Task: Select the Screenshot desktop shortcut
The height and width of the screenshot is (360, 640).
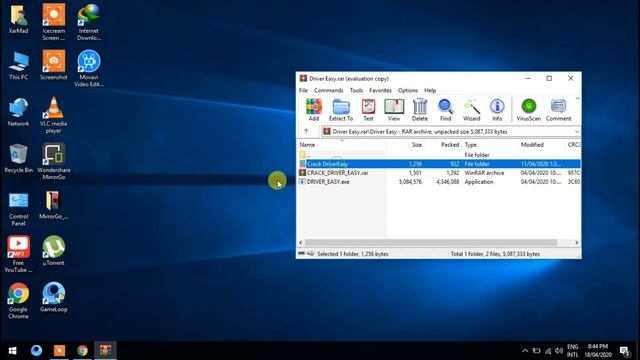Action: (53, 65)
